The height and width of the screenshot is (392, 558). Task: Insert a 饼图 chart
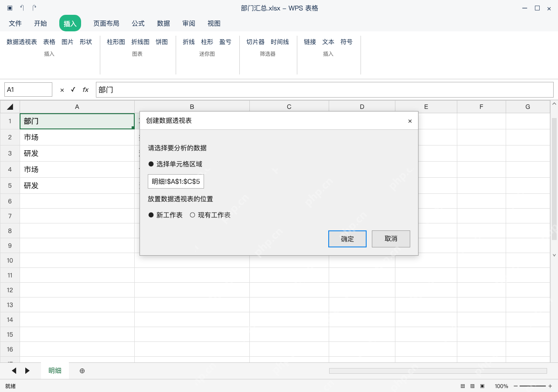162,42
